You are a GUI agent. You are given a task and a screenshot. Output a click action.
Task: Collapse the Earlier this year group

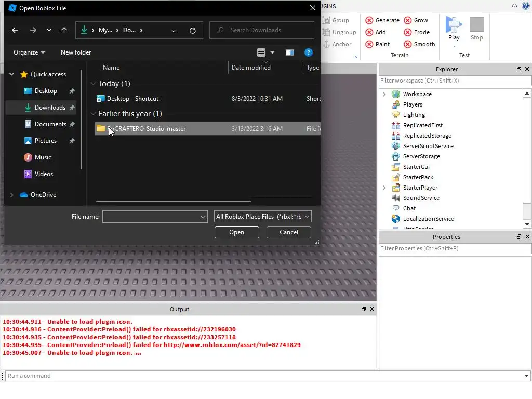pyautogui.click(x=94, y=114)
